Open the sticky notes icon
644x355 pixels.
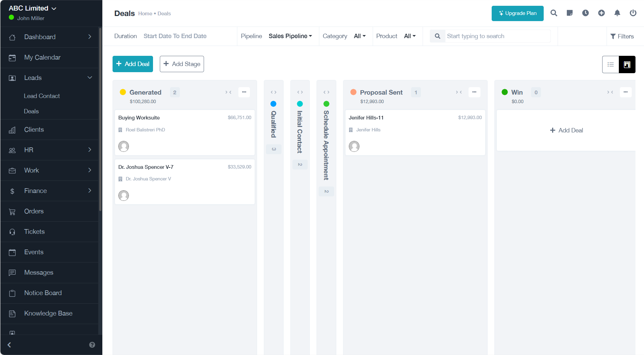(x=570, y=13)
